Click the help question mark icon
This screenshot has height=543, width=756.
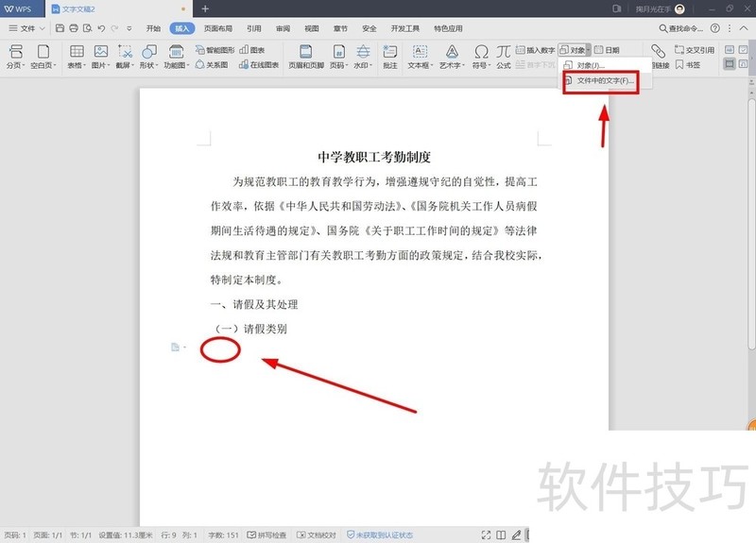click(715, 28)
